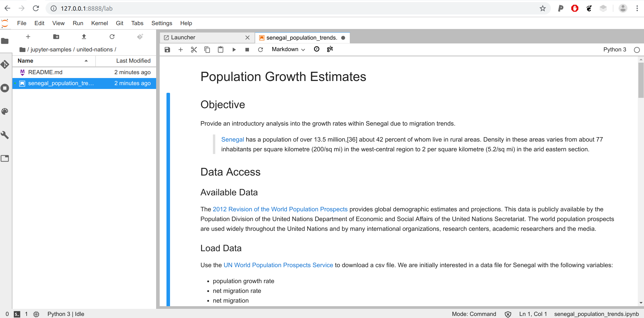Paste cell from clipboard

221,50
